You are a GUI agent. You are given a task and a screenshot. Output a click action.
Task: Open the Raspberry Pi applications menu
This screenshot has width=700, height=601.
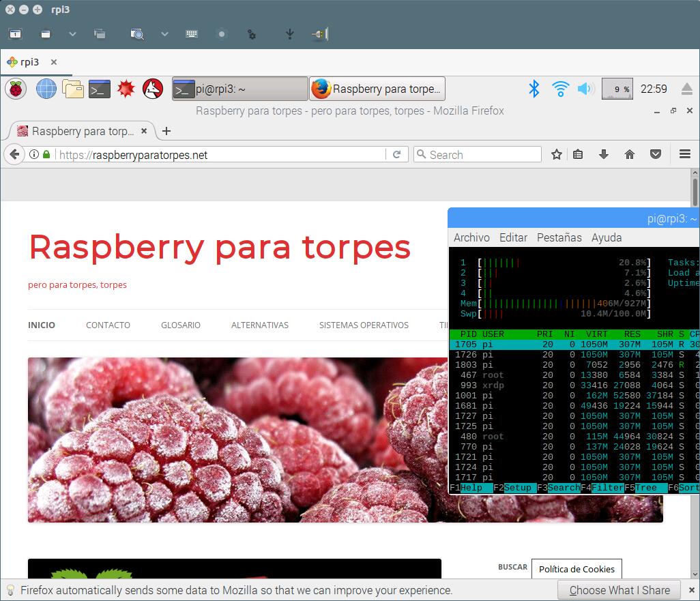coord(15,89)
